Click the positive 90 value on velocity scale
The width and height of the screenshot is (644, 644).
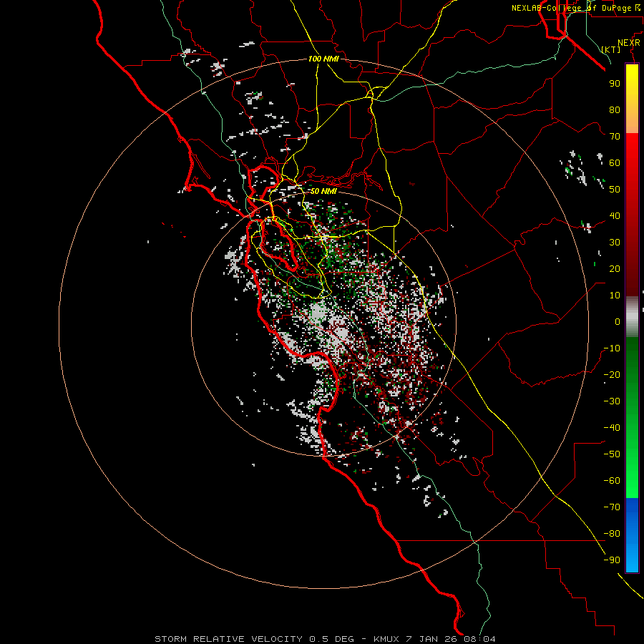point(615,84)
